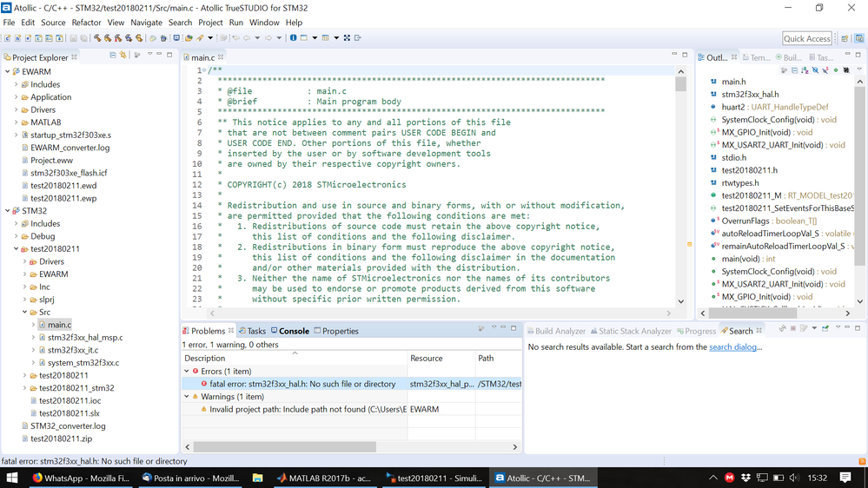This screenshot has height=488, width=868.
Task: Maximize the editor area
Action: pos(685,55)
